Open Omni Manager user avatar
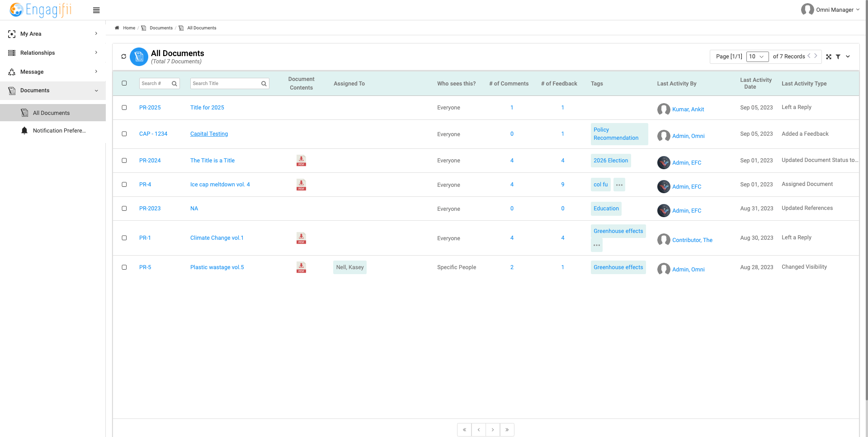Viewport: 868px width, 437px height. [x=807, y=9]
